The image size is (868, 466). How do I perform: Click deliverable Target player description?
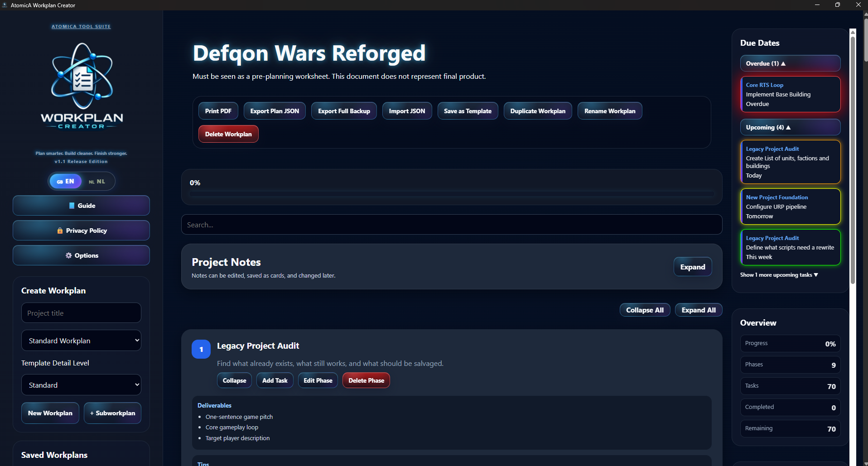click(237, 438)
